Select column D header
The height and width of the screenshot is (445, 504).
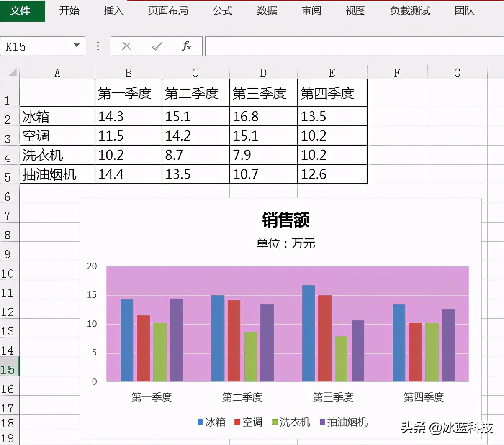263,73
